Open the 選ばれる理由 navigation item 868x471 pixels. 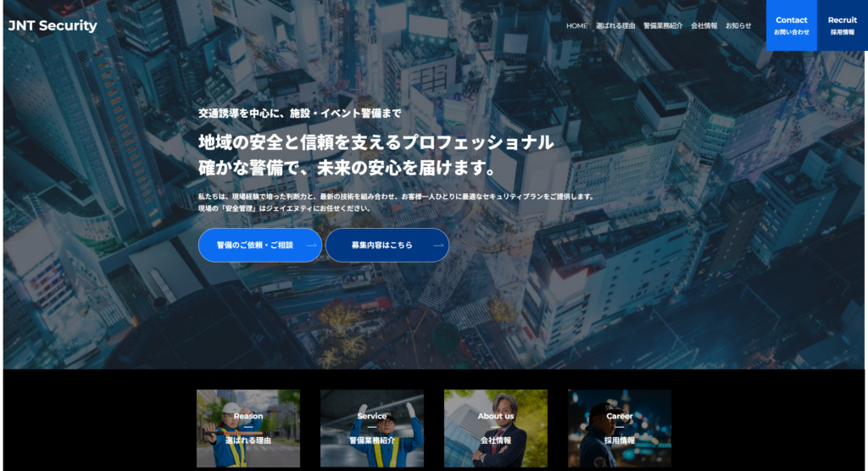pos(615,26)
